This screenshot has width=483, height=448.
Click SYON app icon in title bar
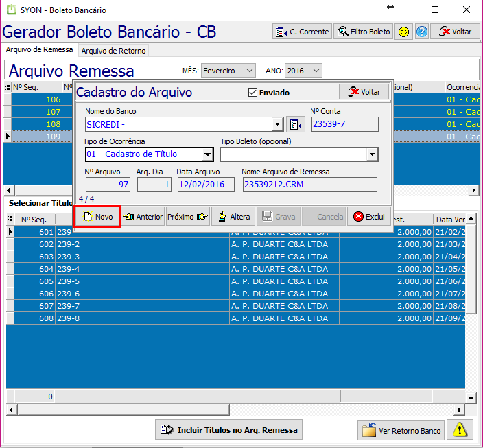click(12, 10)
